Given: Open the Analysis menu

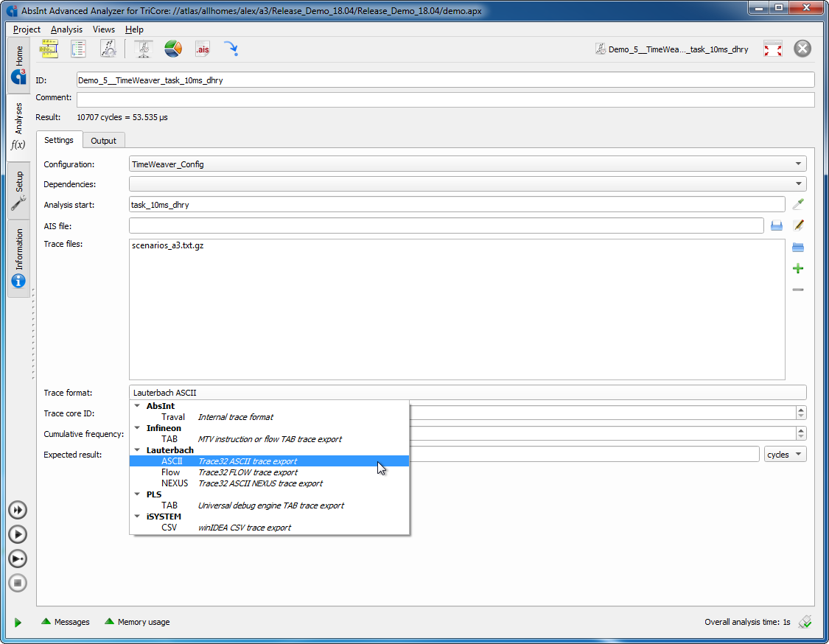Looking at the screenshot, I should click(x=66, y=29).
